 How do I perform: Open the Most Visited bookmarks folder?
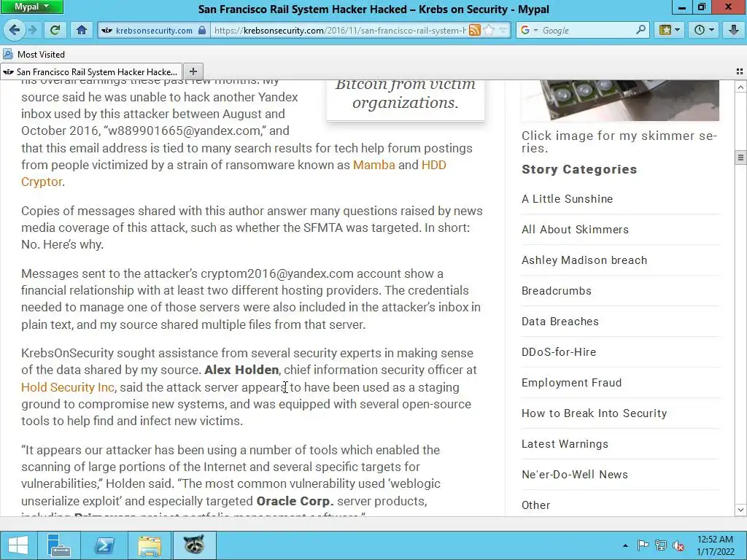tap(34, 54)
